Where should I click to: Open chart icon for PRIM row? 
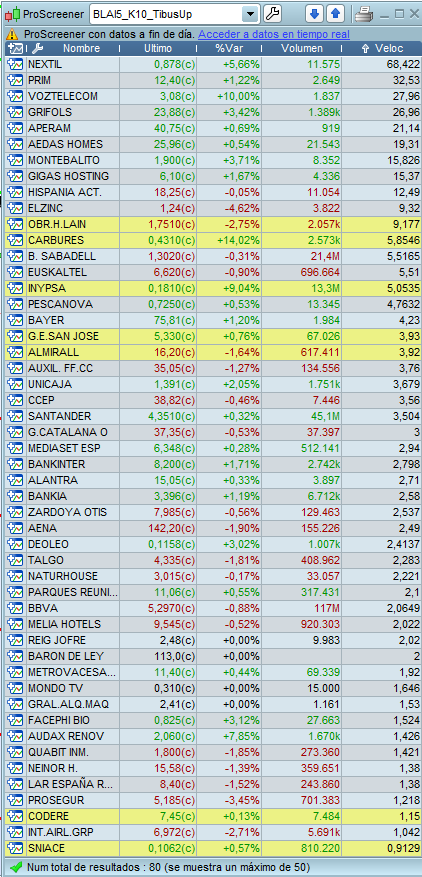15,81
